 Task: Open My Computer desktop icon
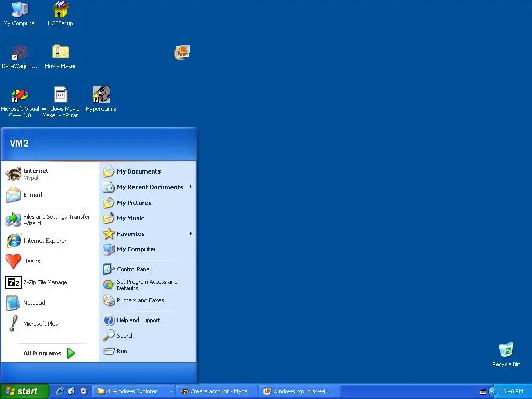click(20, 14)
